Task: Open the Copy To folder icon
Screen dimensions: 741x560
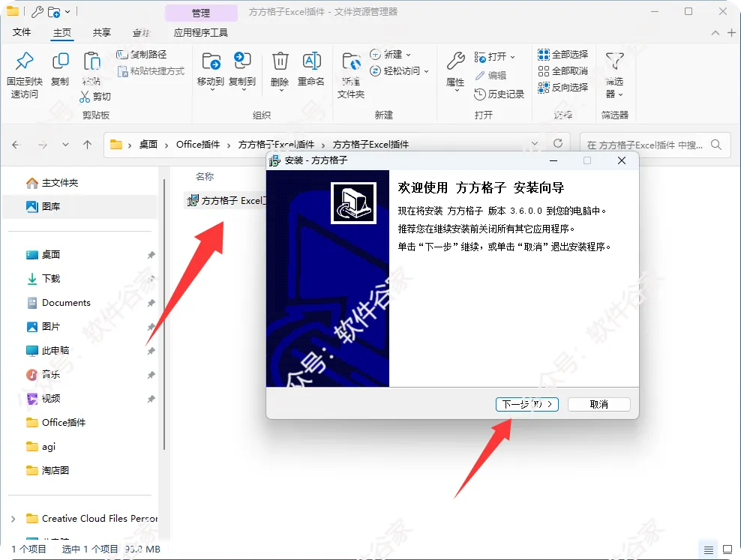Action: pos(242,61)
